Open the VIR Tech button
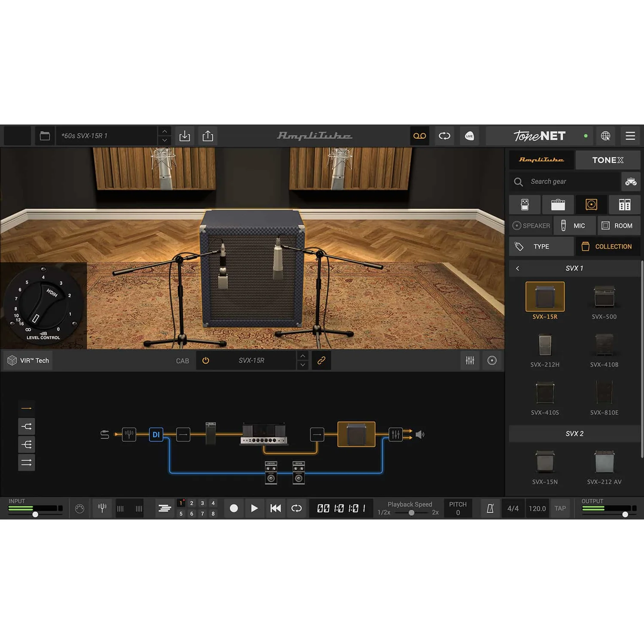 click(x=28, y=361)
